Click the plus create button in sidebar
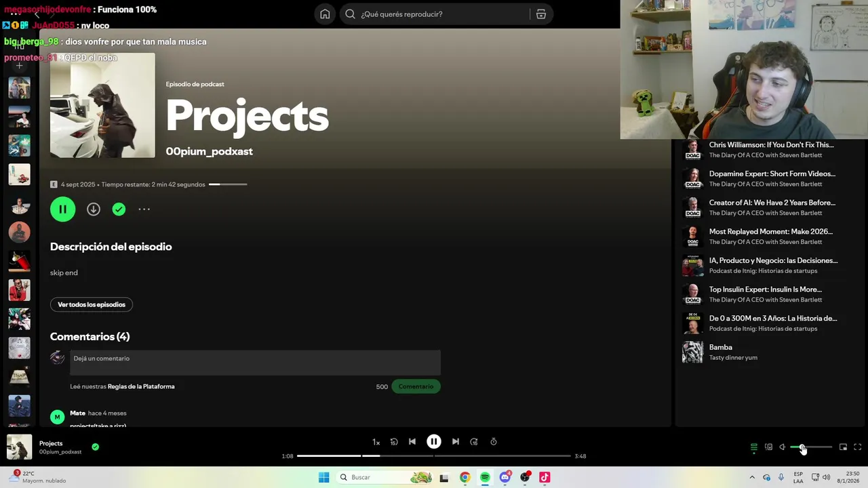The width and height of the screenshot is (868, 488). coord(19,66)
